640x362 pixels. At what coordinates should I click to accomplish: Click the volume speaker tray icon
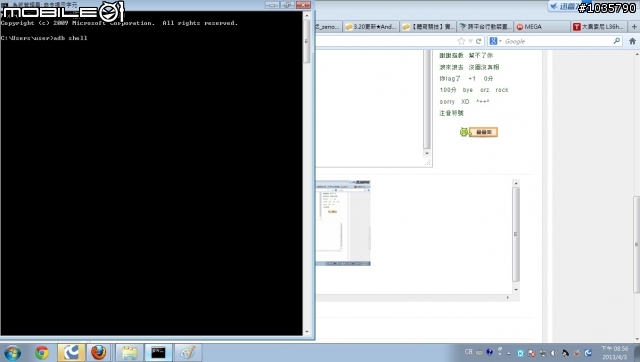[554, 353]
